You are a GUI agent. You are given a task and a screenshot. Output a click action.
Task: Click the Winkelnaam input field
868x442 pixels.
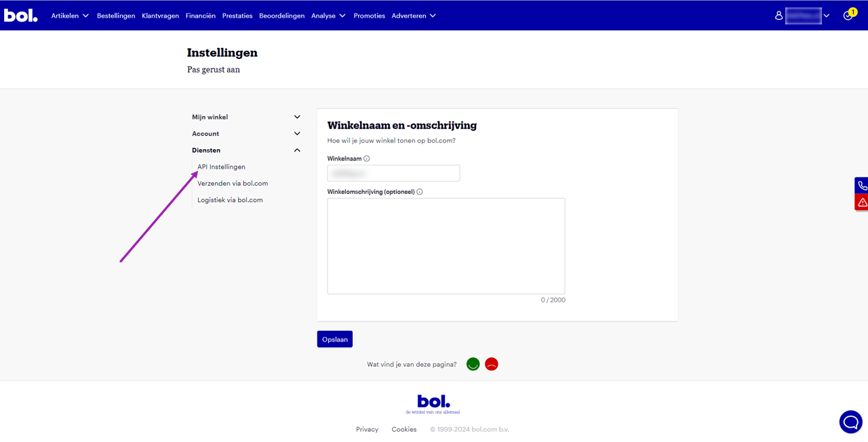(393, 173)
